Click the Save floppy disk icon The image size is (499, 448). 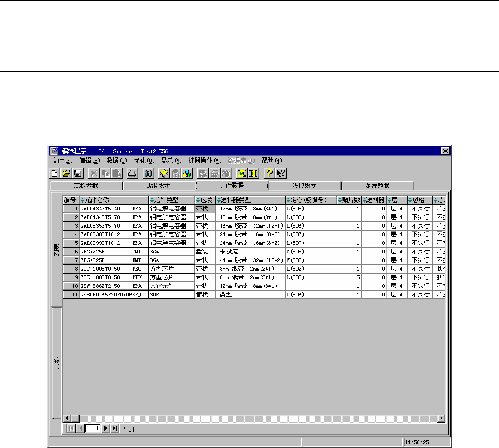[x=78, y=173]
